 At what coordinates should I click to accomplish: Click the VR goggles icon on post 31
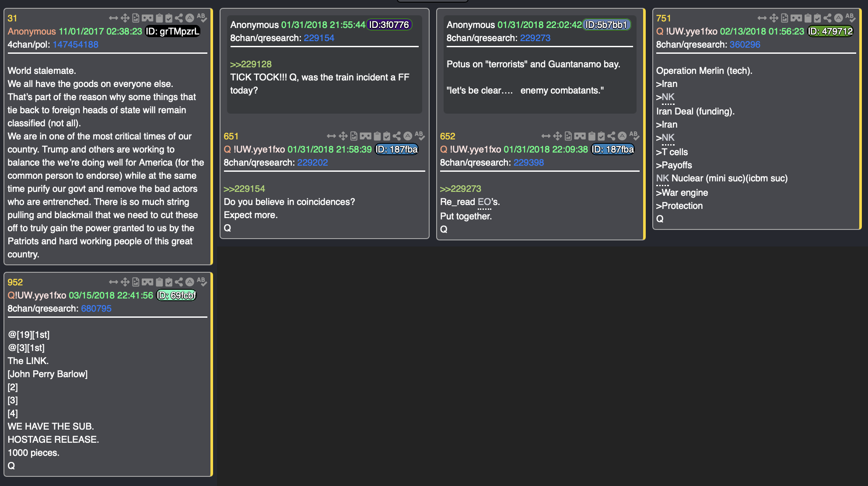(147, 18)
